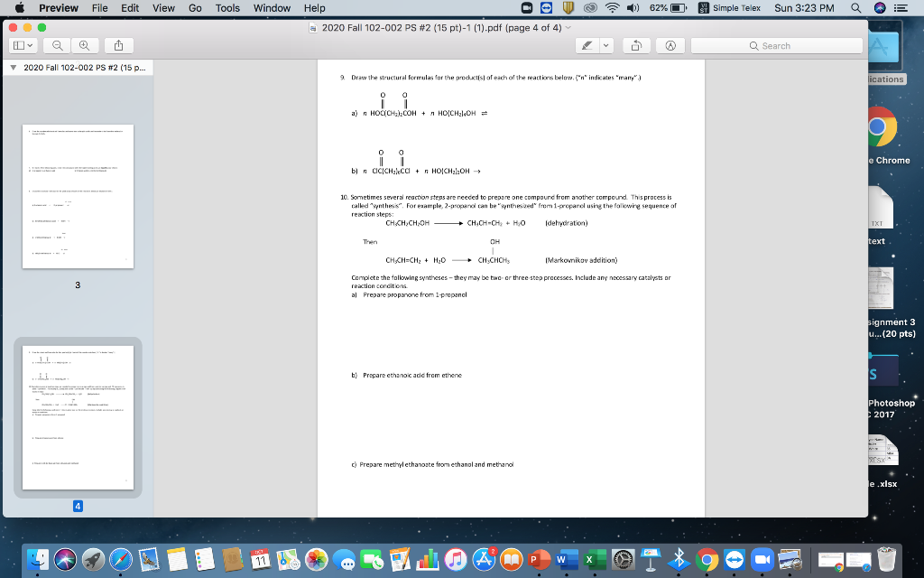
Task: Open Numbers from the Dock
Action: click(428, 559)
